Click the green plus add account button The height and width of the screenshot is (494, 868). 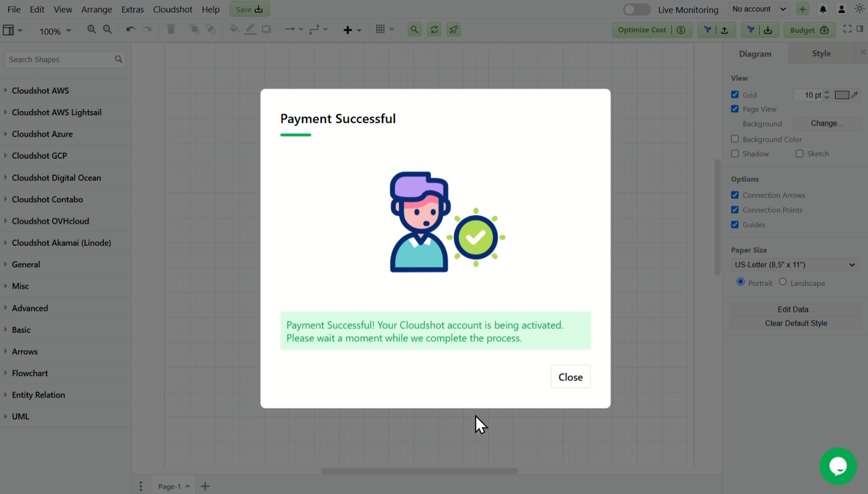tap(803, 9)
